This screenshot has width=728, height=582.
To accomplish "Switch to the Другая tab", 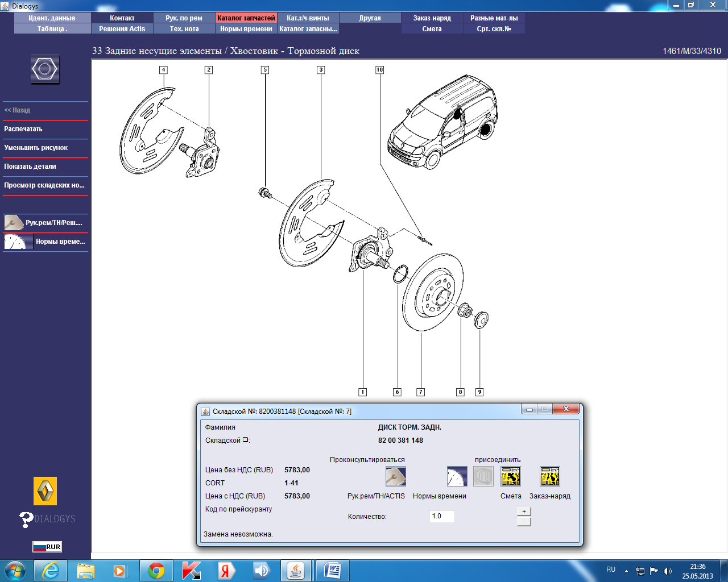I will pyautogui.click(x=370, y=18).
